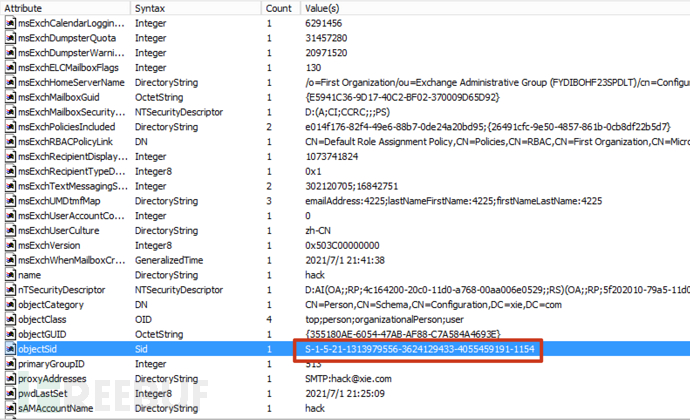690x420 pixels.
Task: Click icon beside name attribute
Action: [11, 275]
